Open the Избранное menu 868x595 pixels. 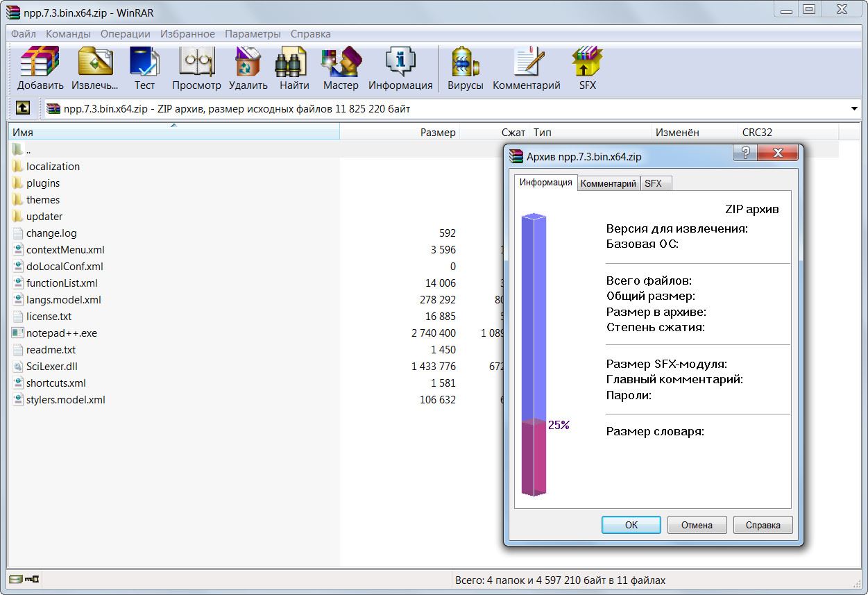187,33
